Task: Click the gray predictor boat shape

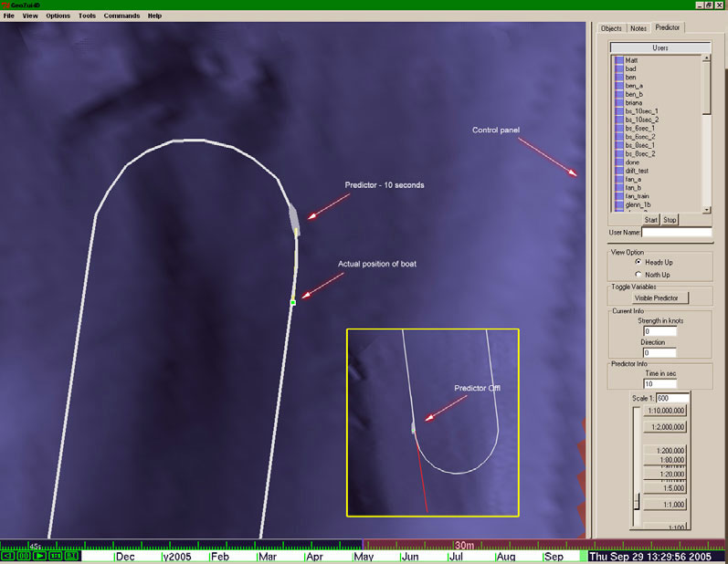Action: click(294, 217)
